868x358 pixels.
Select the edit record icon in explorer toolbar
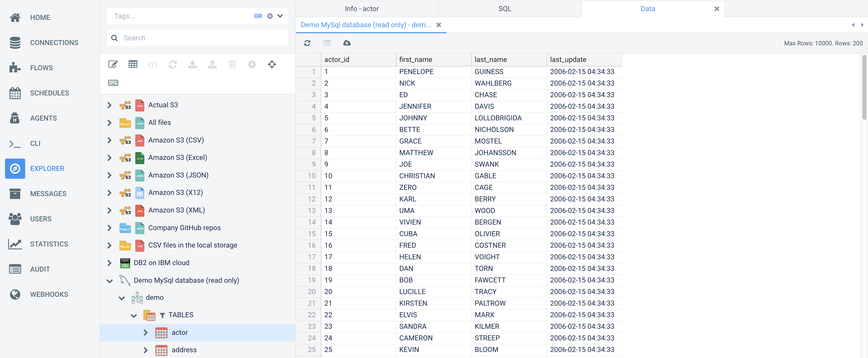(x=113, y=64)
